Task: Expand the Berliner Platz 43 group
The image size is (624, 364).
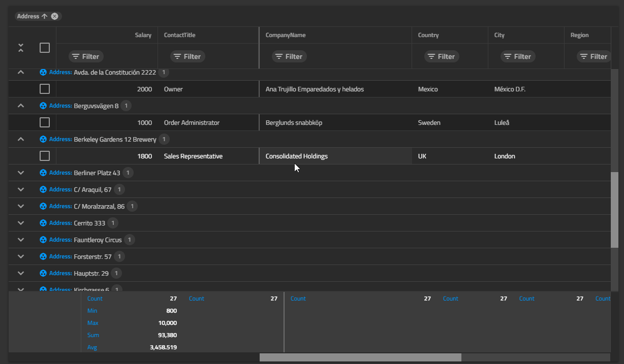Action: 20,173
